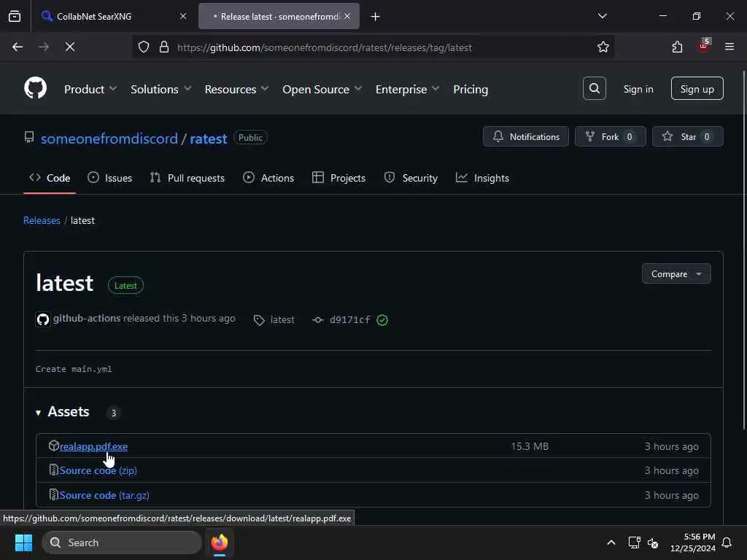
Task: Click the Sign up button
Action: pos(697,88)
